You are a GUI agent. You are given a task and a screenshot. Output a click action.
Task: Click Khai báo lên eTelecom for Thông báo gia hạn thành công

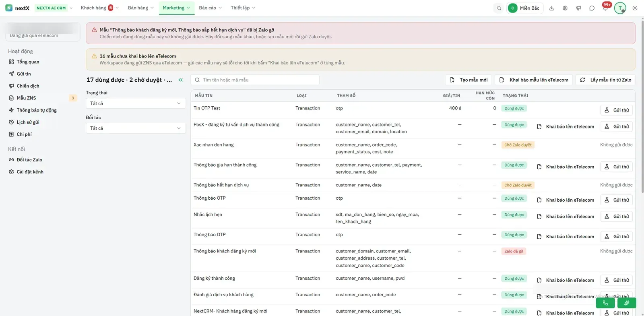click(x=566, y=167)
